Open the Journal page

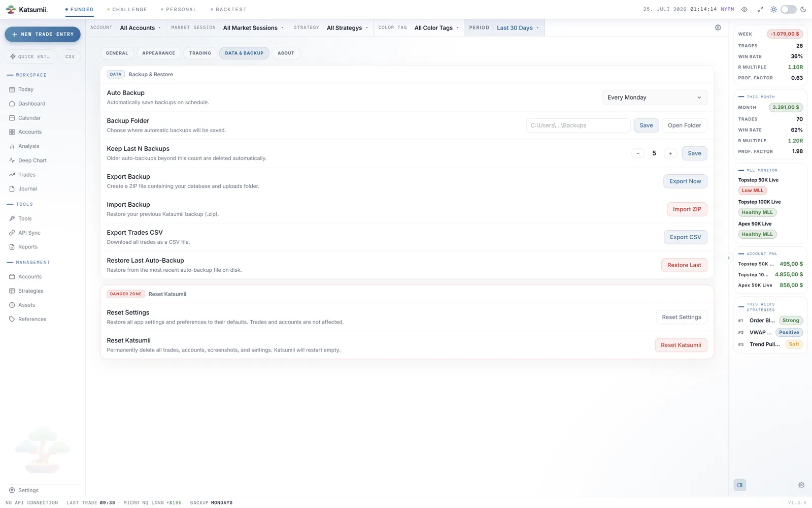[x=27, y=189]
